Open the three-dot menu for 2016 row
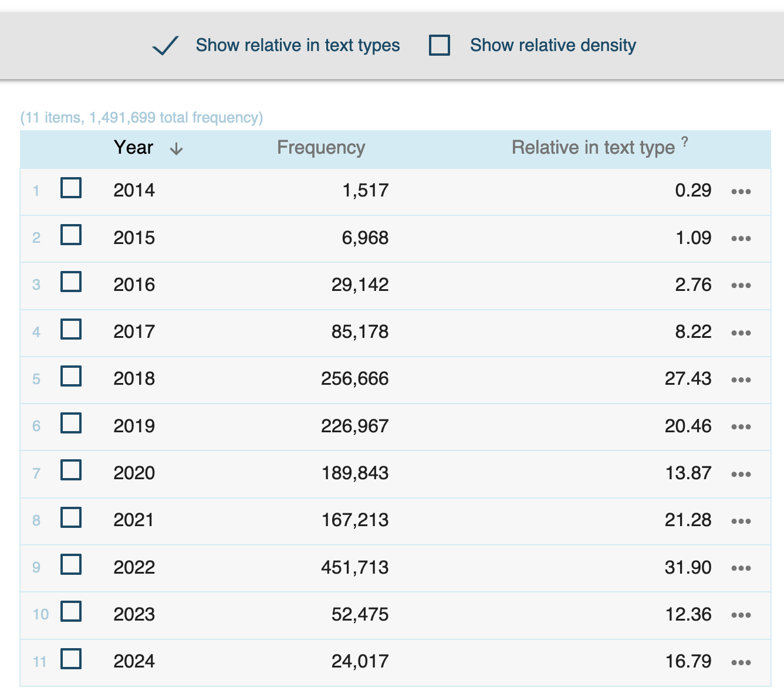Image resolution: width=784 pixels, height=698 pixels. pos(741,286)
